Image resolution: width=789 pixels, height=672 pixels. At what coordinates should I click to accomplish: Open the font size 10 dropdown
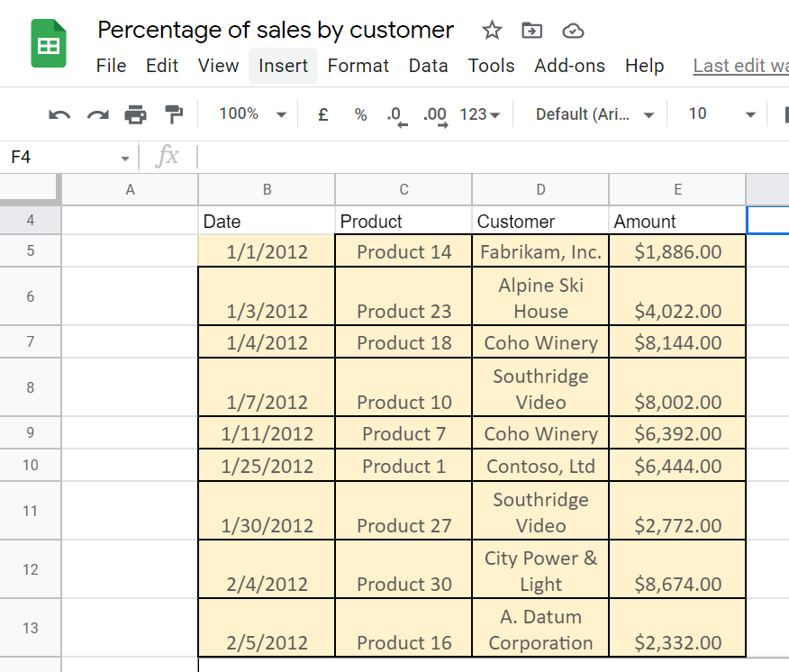721,114
